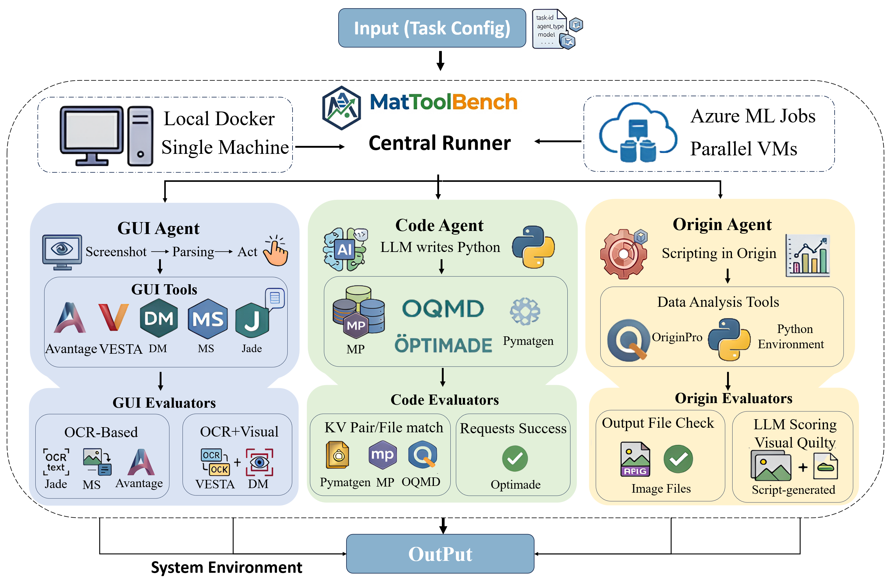
Task: Click the Azure cloud database icon
Action: 638,132
